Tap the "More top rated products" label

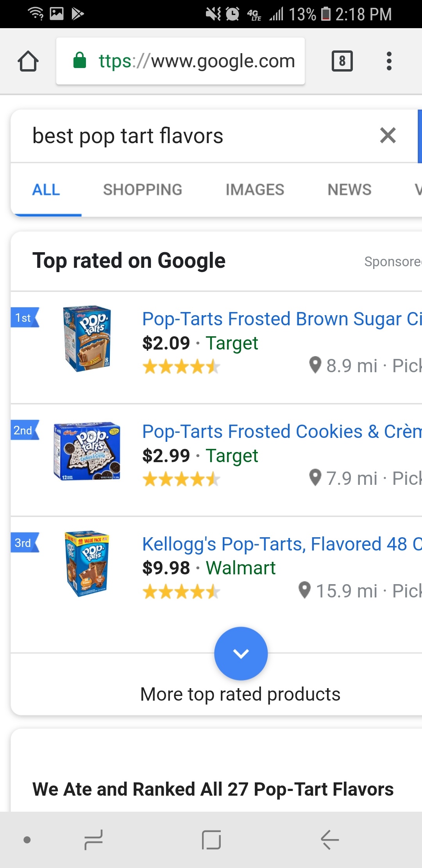240,694
